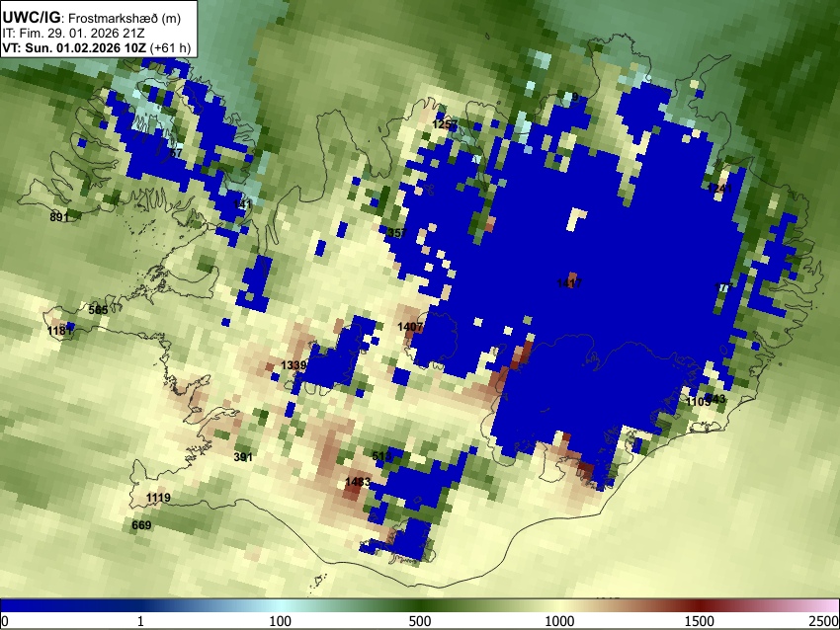This screenshot has height=630, width=840.
Task: Click the color scale label 100
Action: click(x=281, y=621)
